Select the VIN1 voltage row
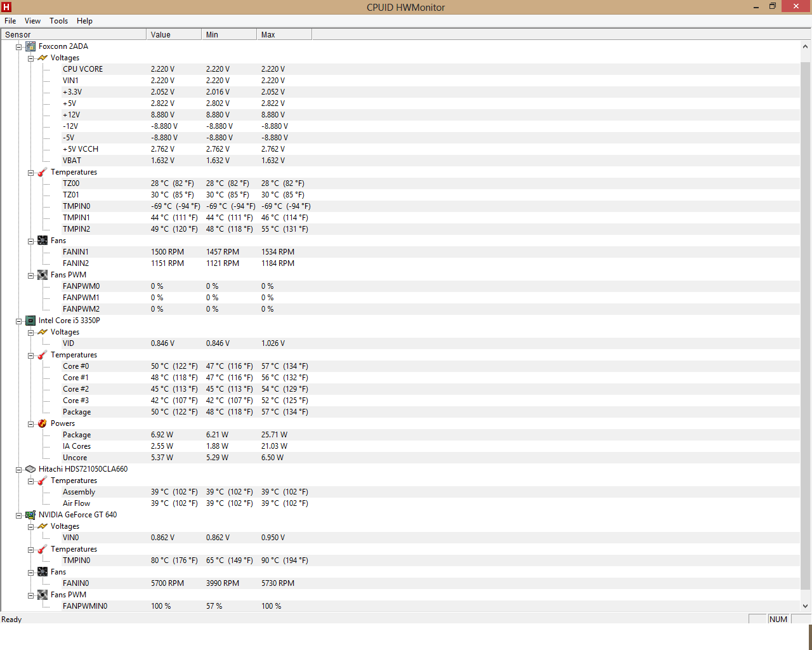 tap(401, 81)
